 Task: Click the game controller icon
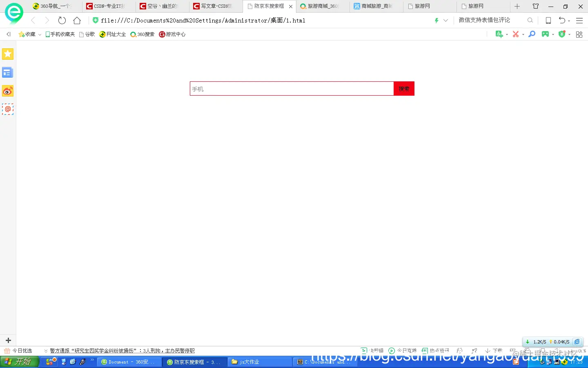click(545, 34)
